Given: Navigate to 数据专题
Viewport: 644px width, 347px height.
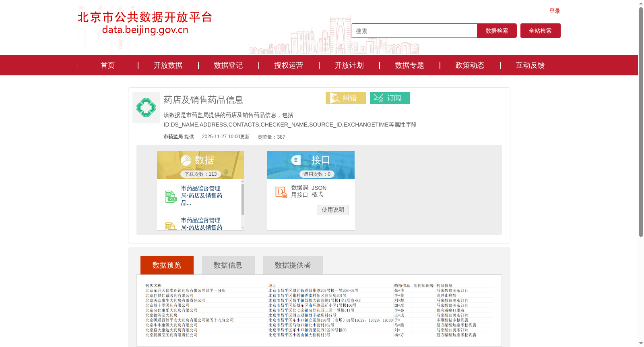Looking at the screenshot, I should [x=409, y=65].
